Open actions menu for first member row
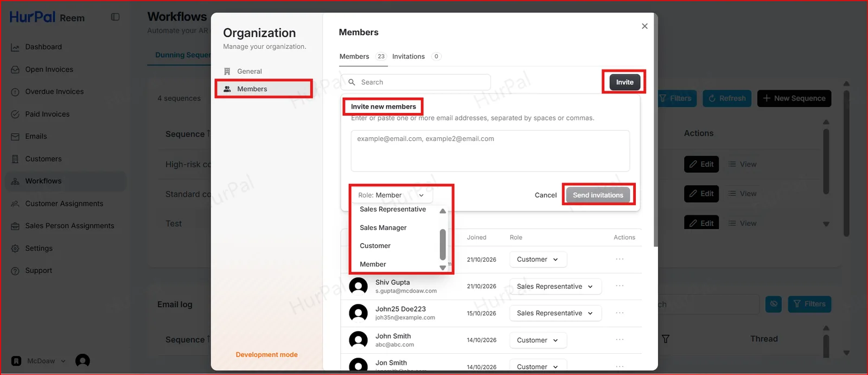The width and height of the screenshot is (868, 375). click(620, 259)
